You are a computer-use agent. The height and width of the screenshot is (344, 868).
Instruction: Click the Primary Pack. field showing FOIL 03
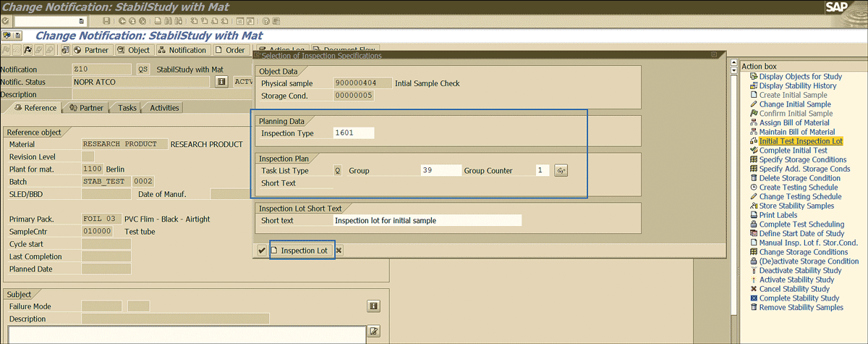(x=101, y=219)
